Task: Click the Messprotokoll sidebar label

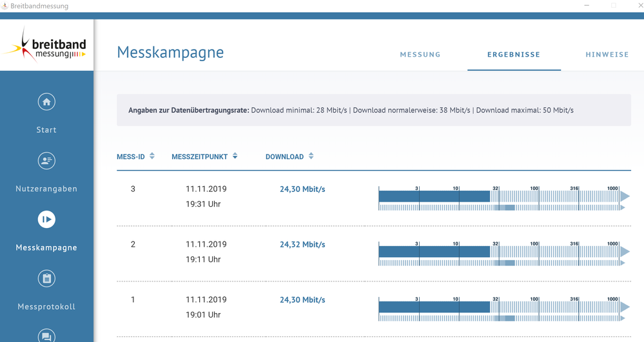Action: [46, 307]
